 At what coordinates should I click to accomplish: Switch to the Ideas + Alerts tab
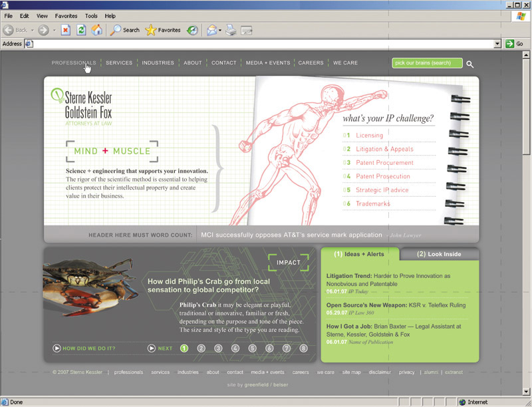(x=359, y=254)
